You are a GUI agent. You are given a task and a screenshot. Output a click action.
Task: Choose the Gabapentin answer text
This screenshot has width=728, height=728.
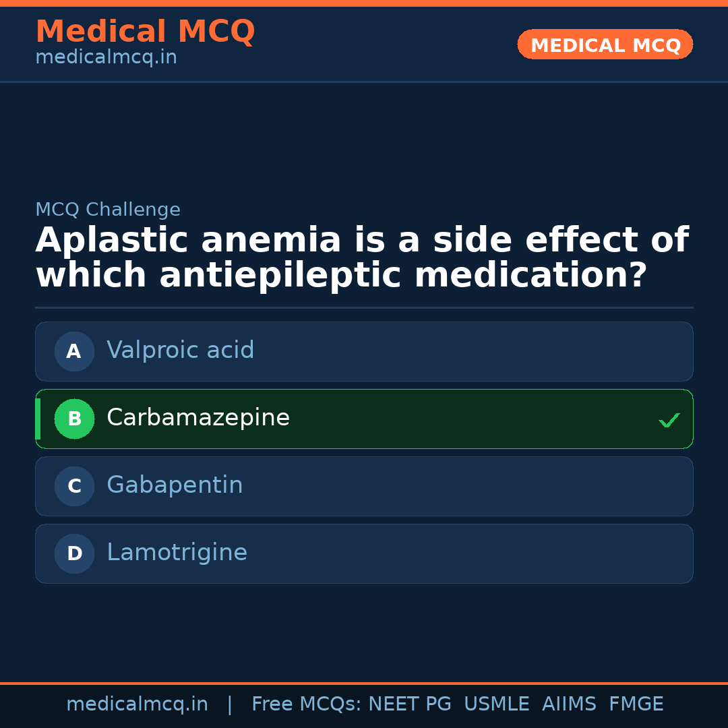pos(175,485)
